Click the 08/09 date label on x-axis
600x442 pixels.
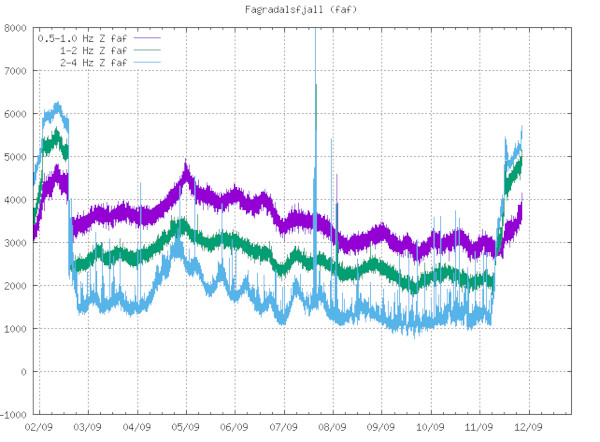pyautogui.click(x=332, y=425)
